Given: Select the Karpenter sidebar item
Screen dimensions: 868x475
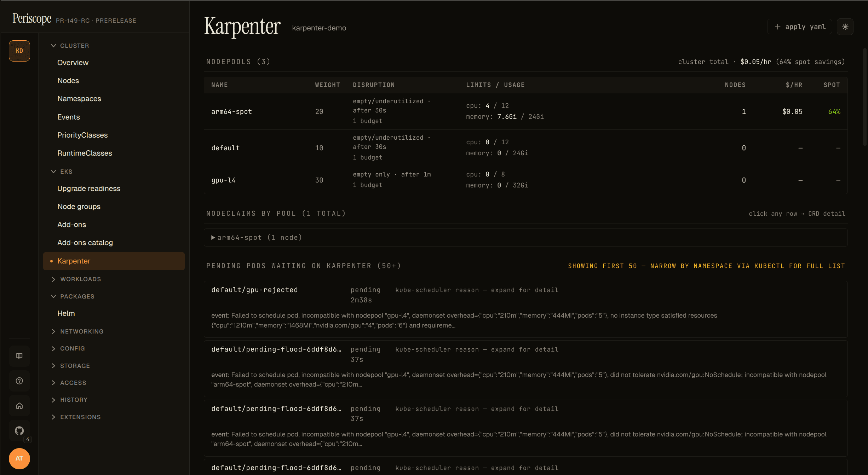Looking at the screenshot, I should (114, 261).
